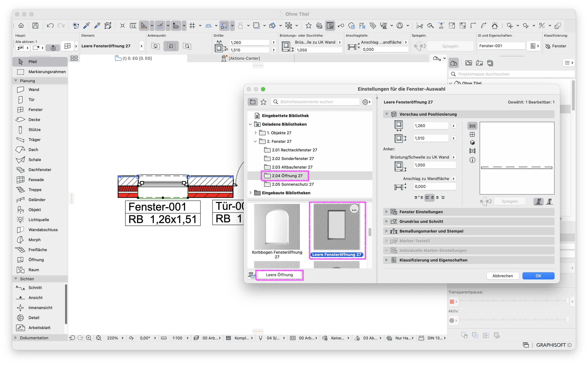Click the favorites star icon in main toolbar
This screenshot has height=365, width=588.
[x=308, y=26]
